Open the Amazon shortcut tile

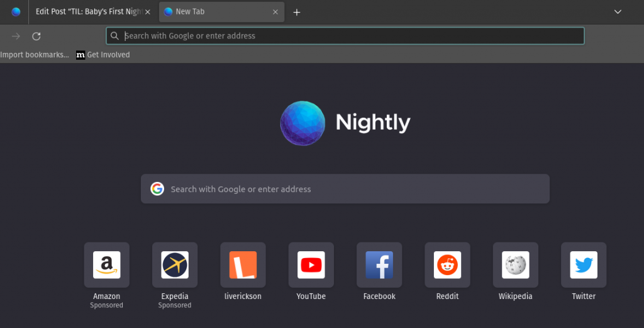tap(106, 264)
